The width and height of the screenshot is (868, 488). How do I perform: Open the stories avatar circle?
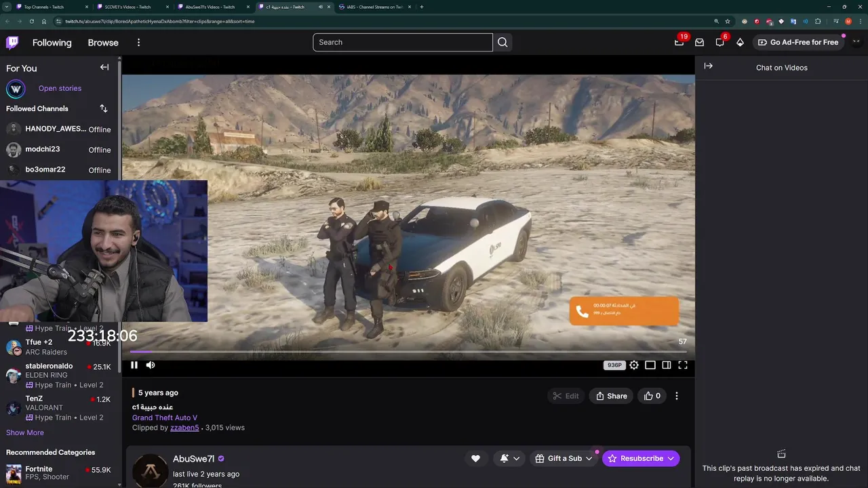click(16, 89)
